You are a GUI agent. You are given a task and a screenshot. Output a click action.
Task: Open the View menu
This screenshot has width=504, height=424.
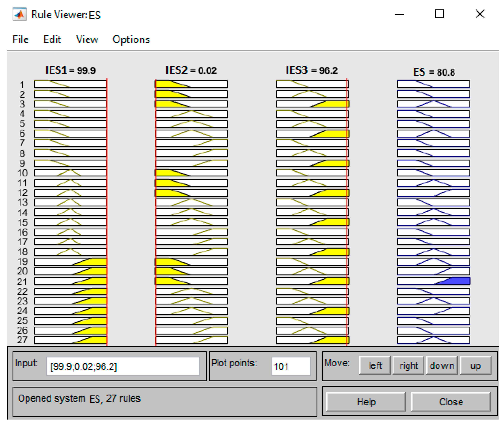(x=87, y=39)
